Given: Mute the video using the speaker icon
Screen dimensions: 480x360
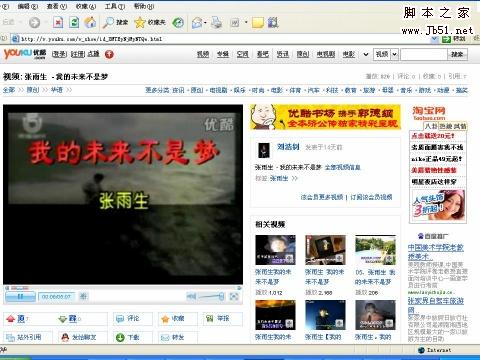Looking at the screenshot, I should pos(191,296).
